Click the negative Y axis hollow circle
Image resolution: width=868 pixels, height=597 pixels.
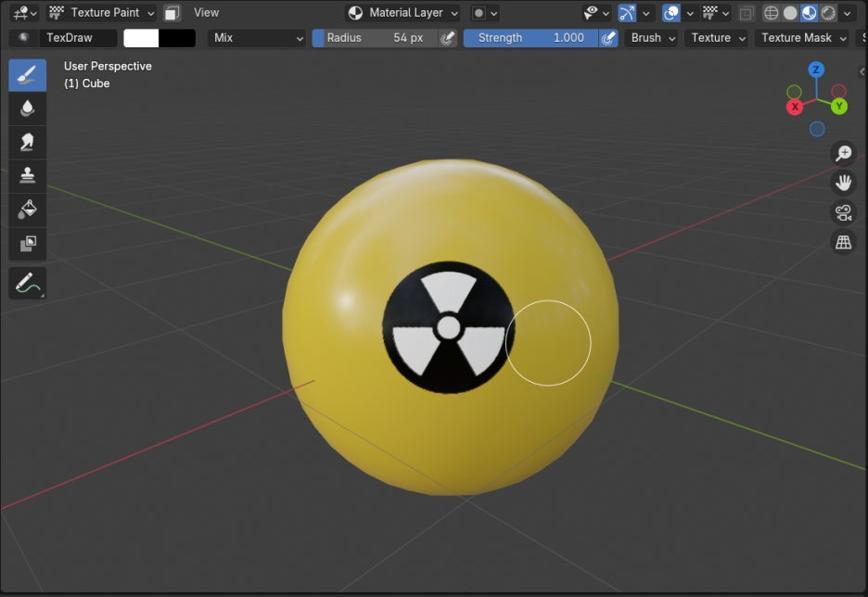click(x=794, y=92)
